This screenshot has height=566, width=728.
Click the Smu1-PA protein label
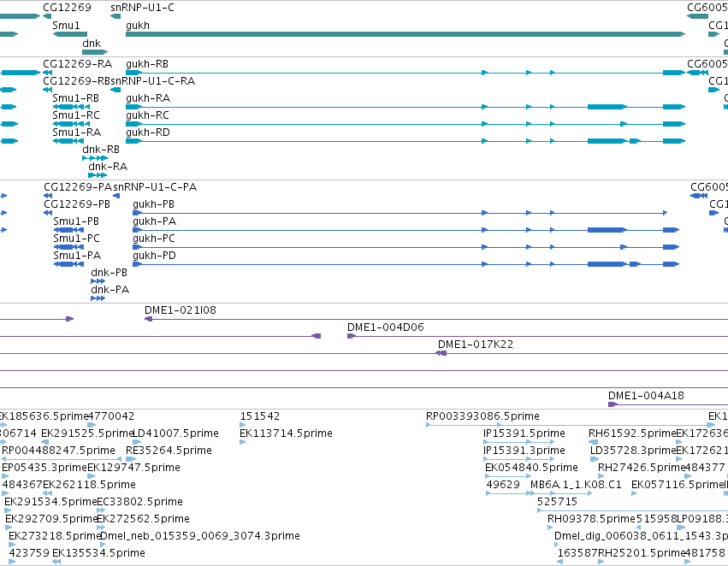77,256
